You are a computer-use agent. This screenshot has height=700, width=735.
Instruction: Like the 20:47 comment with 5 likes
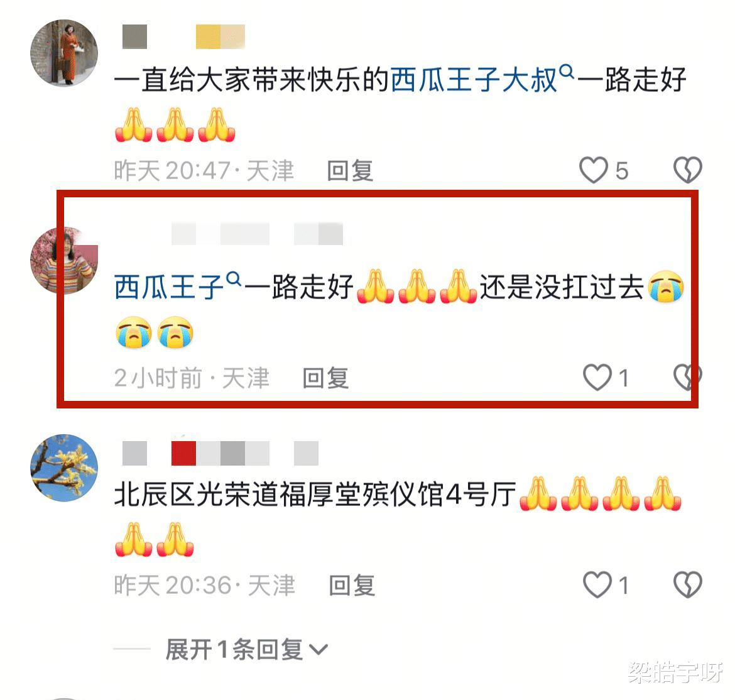594,170
